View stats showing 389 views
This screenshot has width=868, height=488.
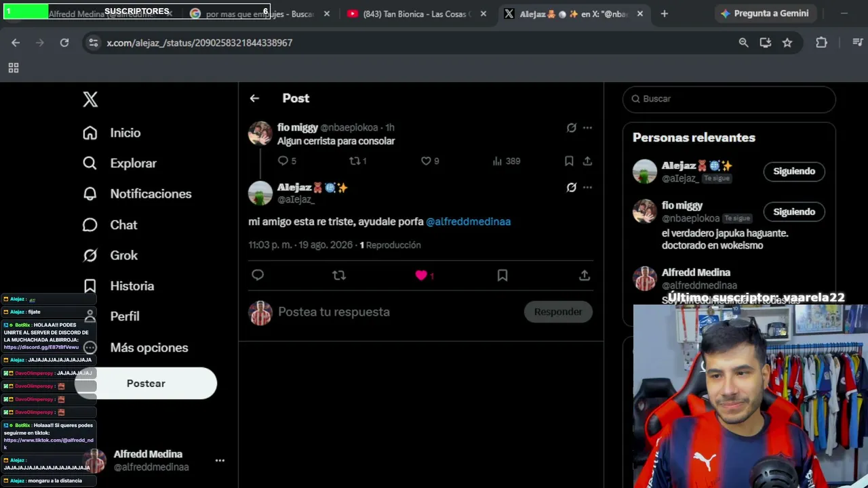click(x=507, y=161)
